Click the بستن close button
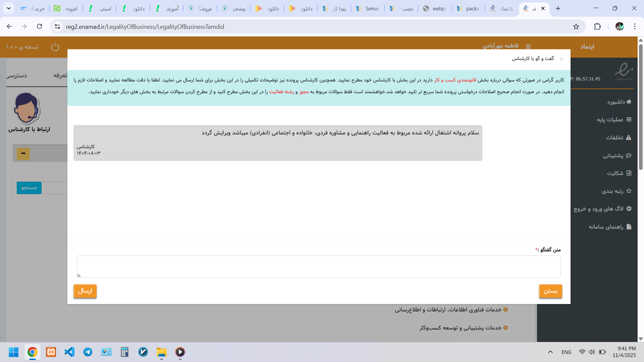Image resolution: width=644 pixels, height=362 pixels. 550,291
